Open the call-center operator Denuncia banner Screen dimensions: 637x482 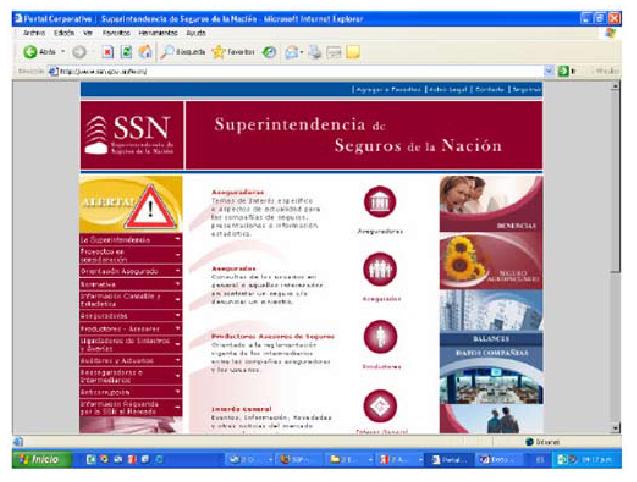[491, 204]
